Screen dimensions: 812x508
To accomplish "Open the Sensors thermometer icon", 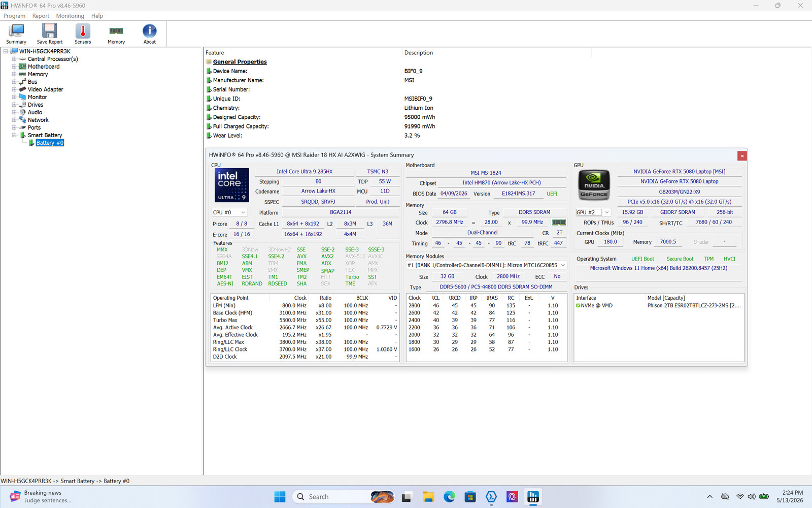I will (x=83, y=34).
